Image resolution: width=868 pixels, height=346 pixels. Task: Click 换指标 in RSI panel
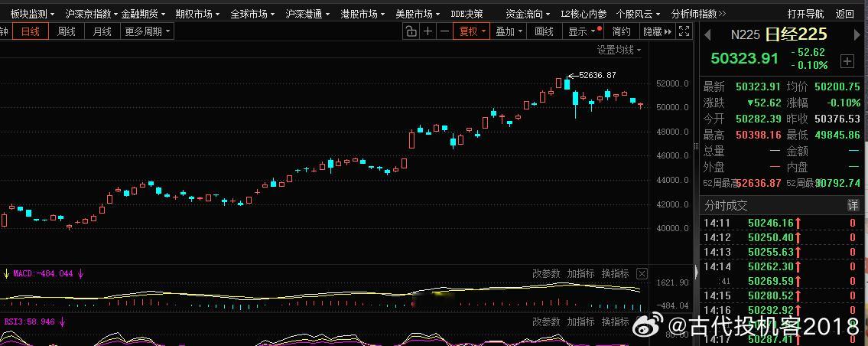tap(616, 322)
